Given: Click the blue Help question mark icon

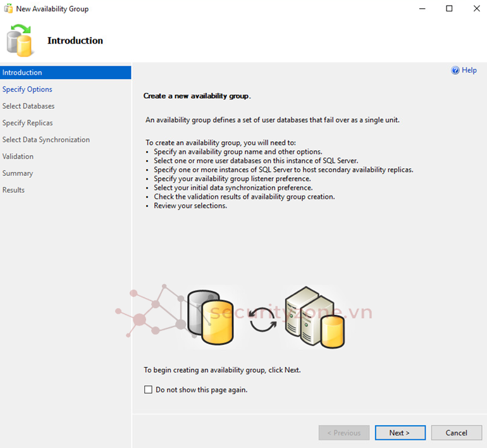Looking at the screenshot, I should coord(455,70).
